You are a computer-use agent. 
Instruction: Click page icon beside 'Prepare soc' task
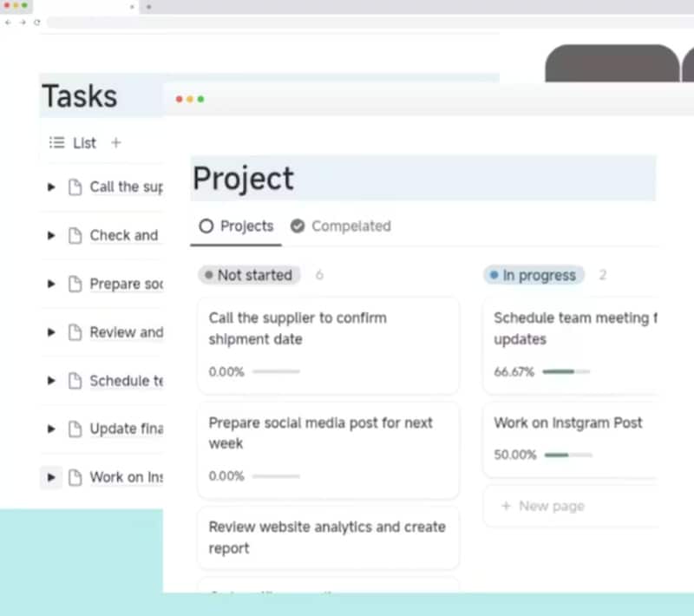tap(75, 284)
